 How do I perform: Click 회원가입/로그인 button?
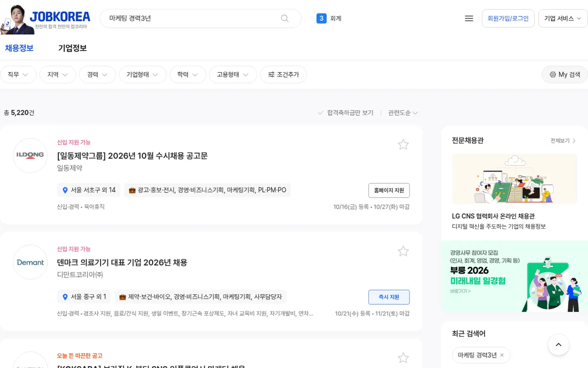click(508, 18)
